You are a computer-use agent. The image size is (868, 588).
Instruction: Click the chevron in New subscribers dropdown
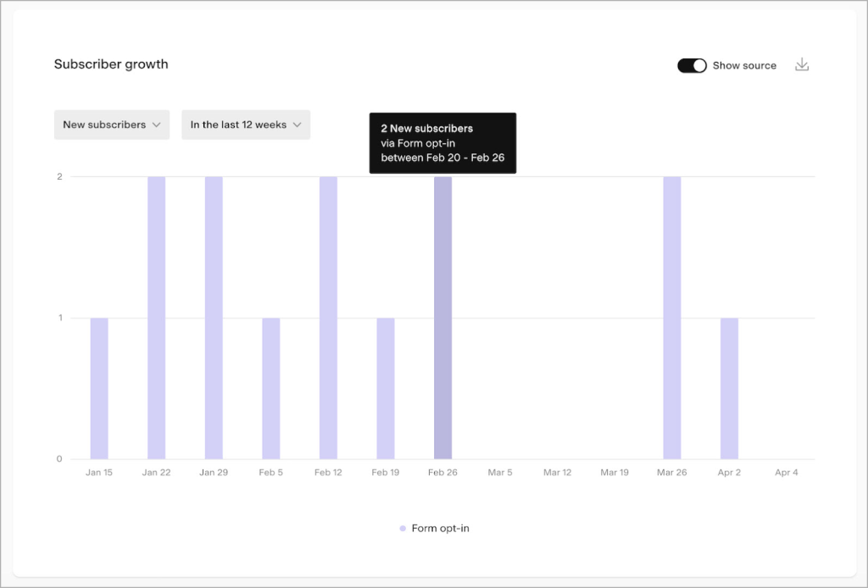click(x=156, y=125)
